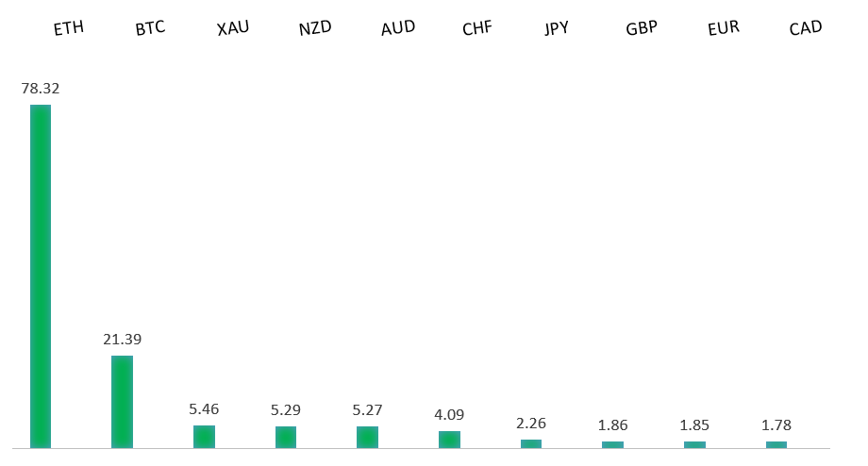Select the BTC category label
Image resolution: width=868 pixels, height=466 pixels.
pos(150,28)
